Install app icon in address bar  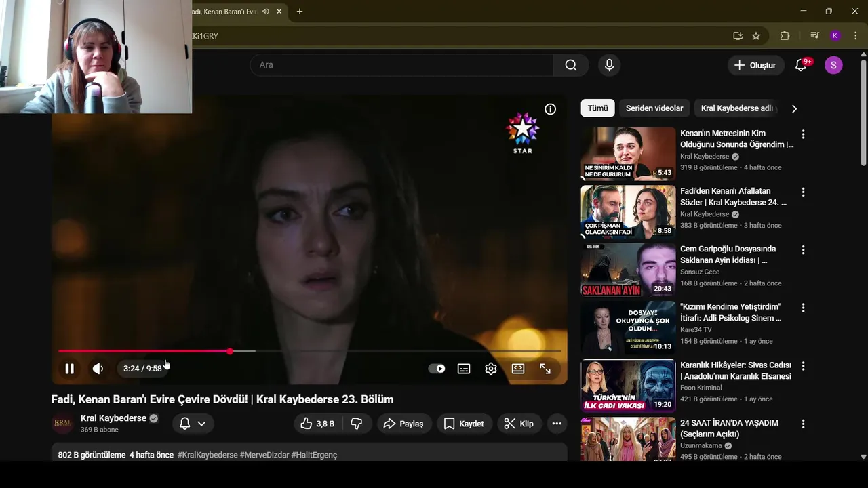pyautogui.click(x=738, y=36)
